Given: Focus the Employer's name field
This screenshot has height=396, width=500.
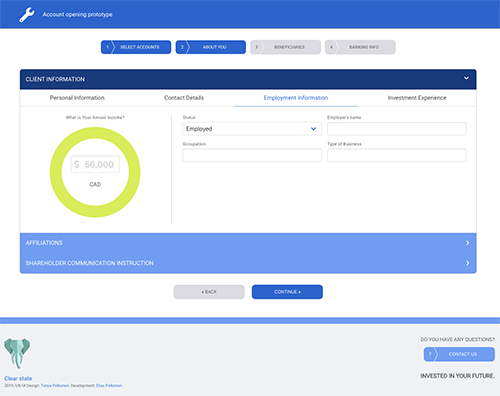Looking at the screenshot, I should click(x=397, y=129).
